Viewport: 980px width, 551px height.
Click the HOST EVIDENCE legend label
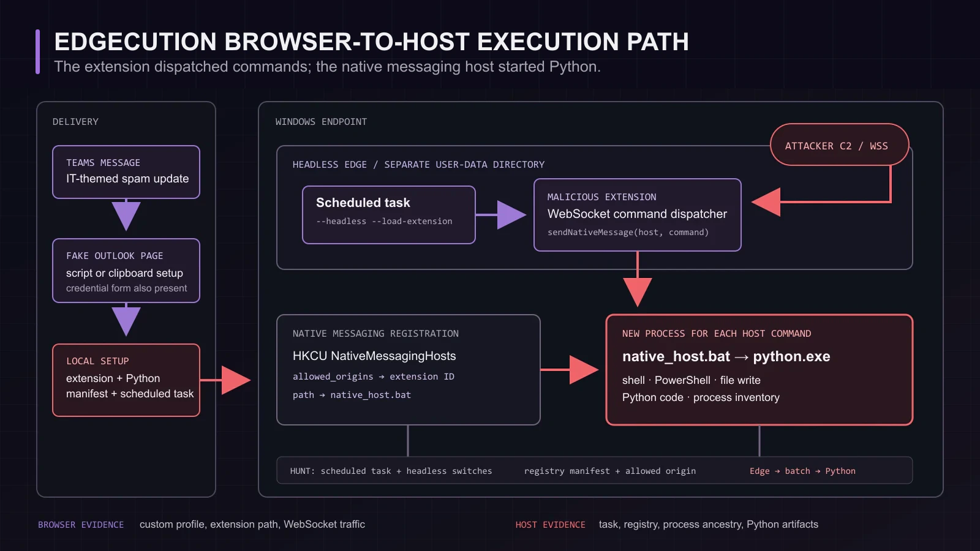550,525
